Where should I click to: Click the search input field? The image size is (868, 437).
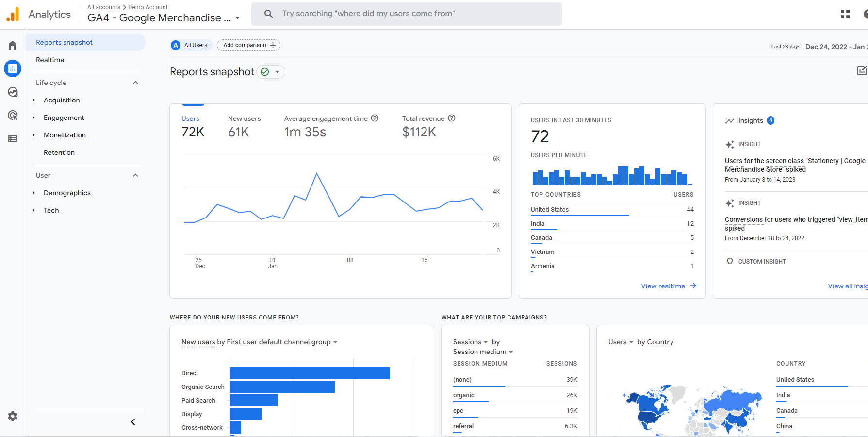tap(407, 14)
